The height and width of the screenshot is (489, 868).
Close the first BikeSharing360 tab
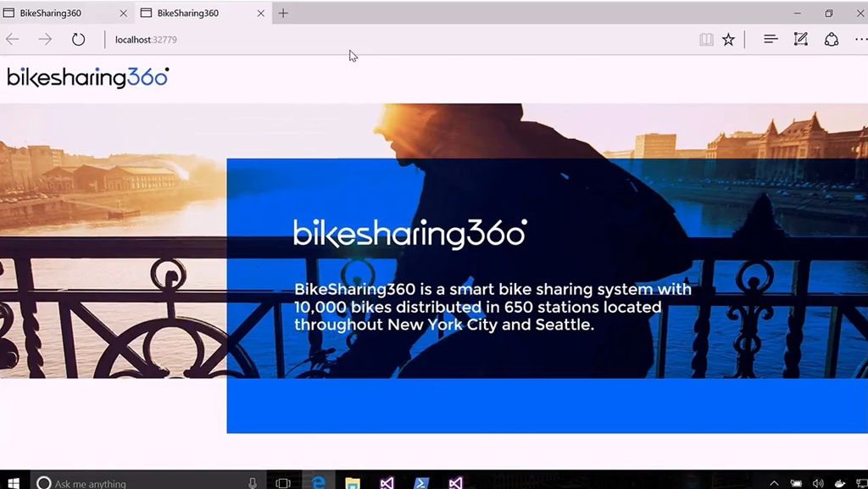tap(124, 13)
